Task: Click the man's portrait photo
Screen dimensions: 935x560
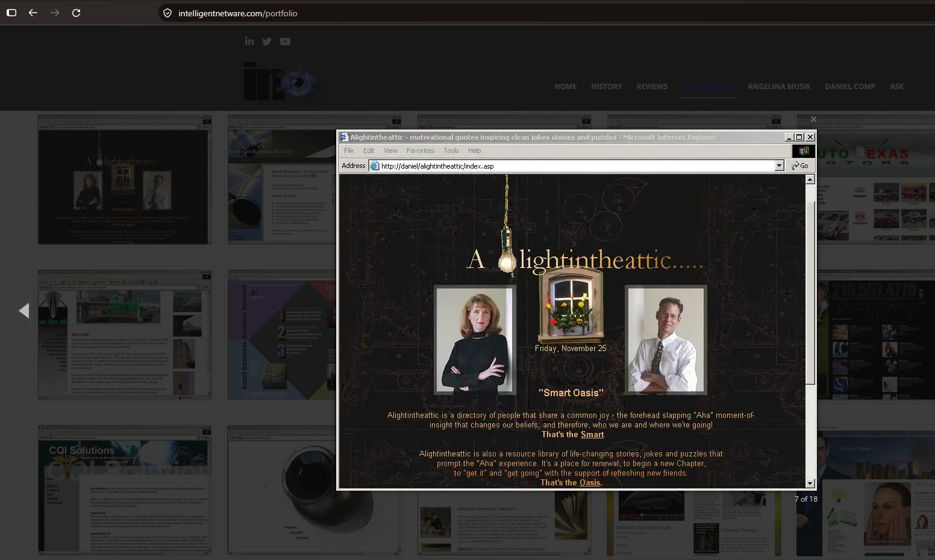Action: point(666,340)
